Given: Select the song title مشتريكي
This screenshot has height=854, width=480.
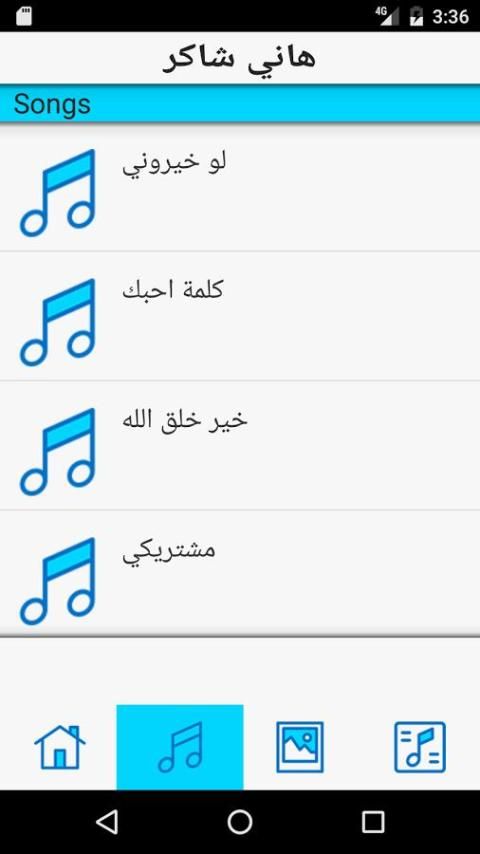Looking at the screenshot, I should (169, 551).
